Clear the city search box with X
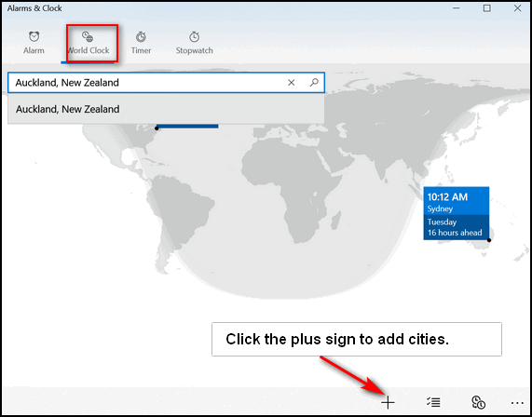Image resolution: width=532 pixels, height=417 pixels. coord(291,83)
